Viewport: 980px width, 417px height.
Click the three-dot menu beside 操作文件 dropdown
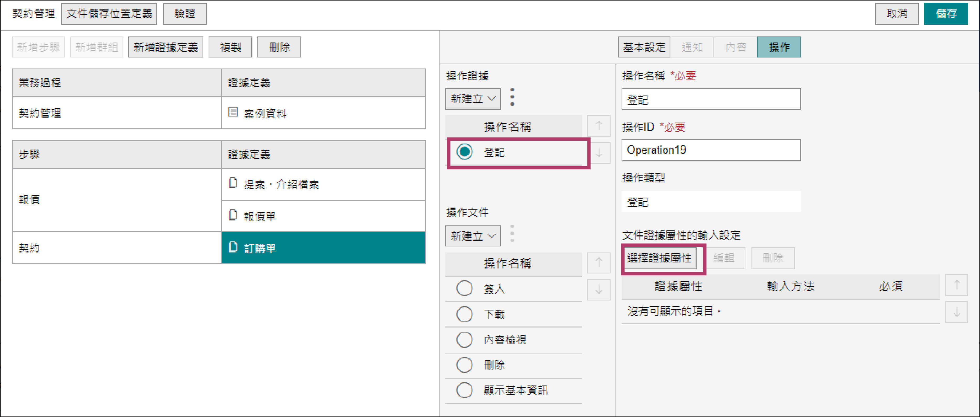512,234
